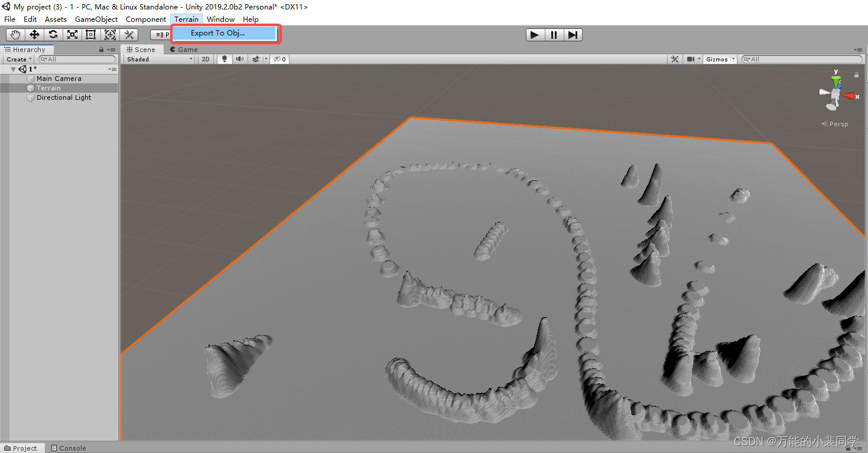
Task: Open the Shaded draw mode dropdown
Action: [158, 58]
